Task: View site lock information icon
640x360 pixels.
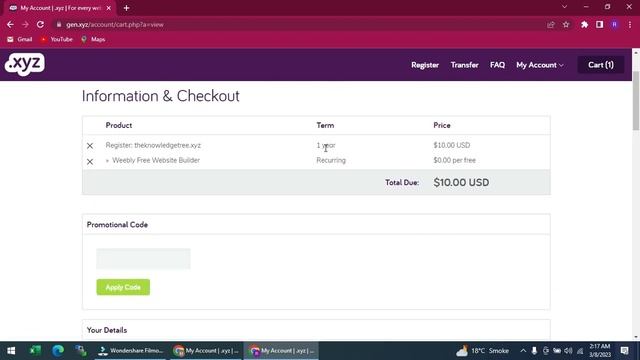Action: coord(59,24)
